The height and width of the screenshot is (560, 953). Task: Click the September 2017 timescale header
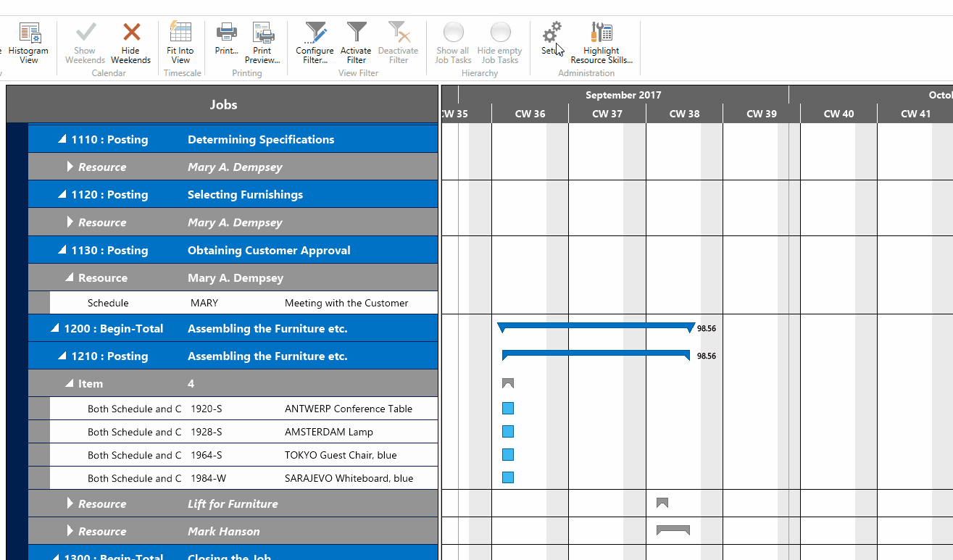tap(623, 94)
